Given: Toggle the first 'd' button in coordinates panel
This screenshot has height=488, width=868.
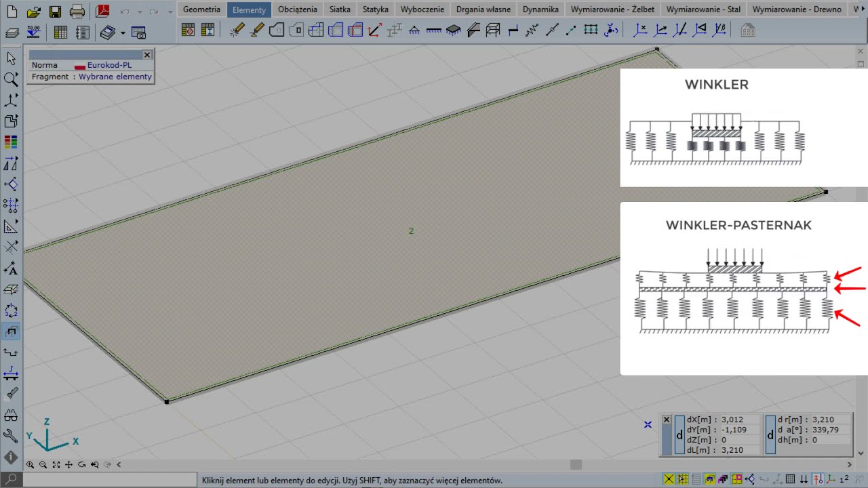Looking at the screenshot, I should click(x=680, y=434).
